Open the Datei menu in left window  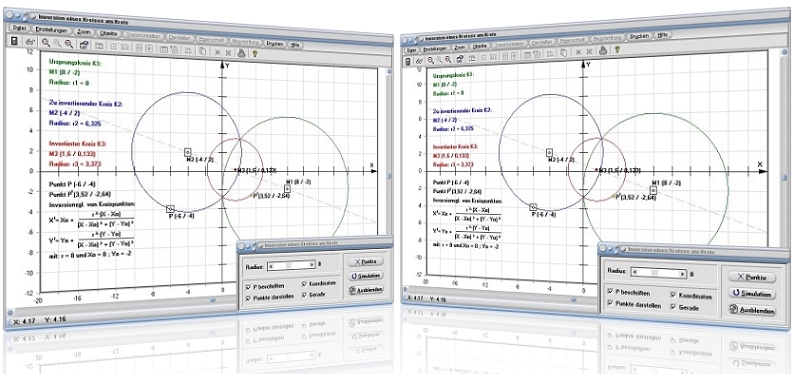tap(19, 28)
